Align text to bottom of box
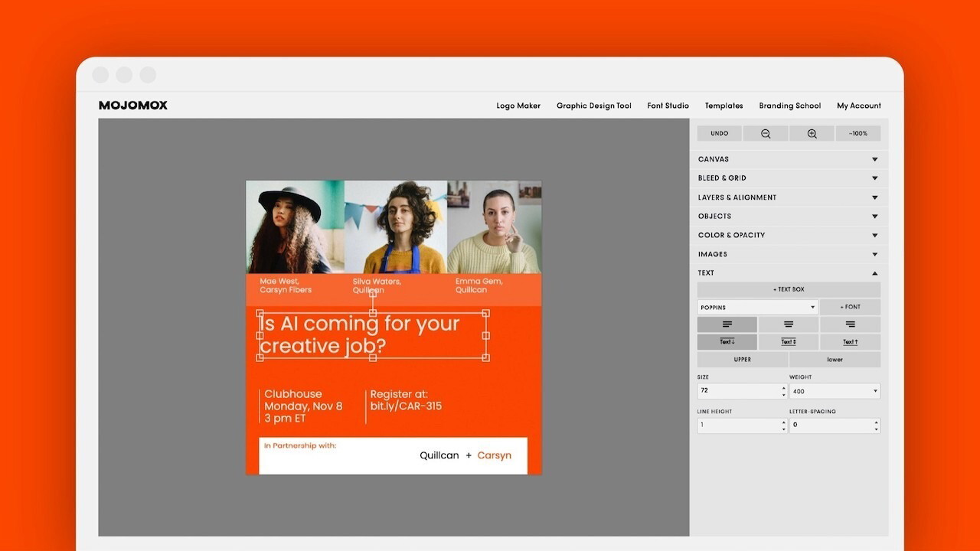The image size is (980, 551). [x=727, y=342]
